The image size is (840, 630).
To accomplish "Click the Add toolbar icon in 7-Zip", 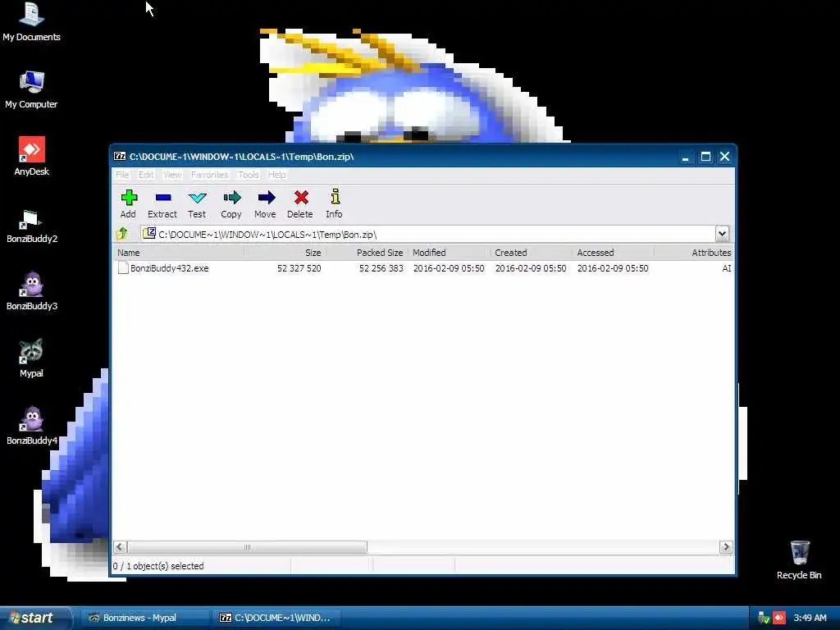I will tap(129, 198).
